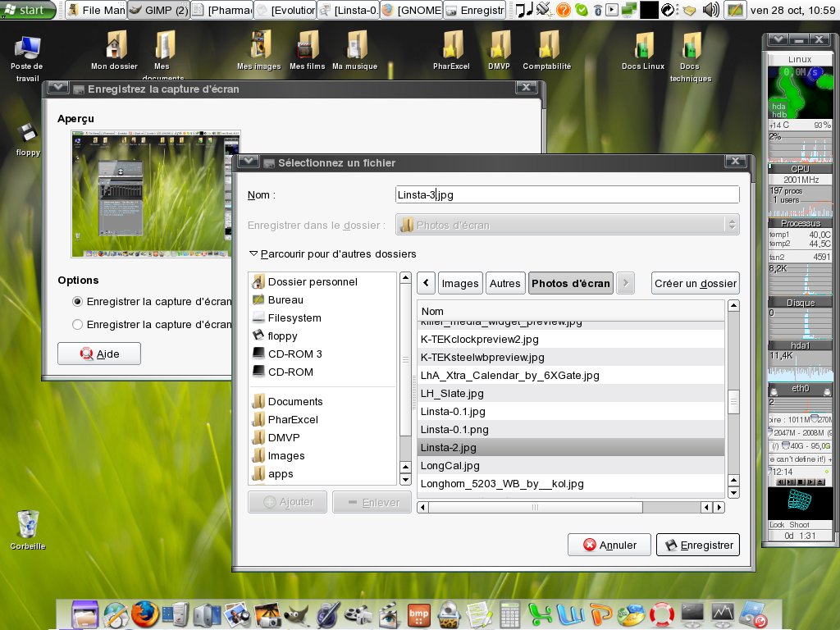Open the PharExcel desktop folder
840x630 pixels.
click(452, 51)
